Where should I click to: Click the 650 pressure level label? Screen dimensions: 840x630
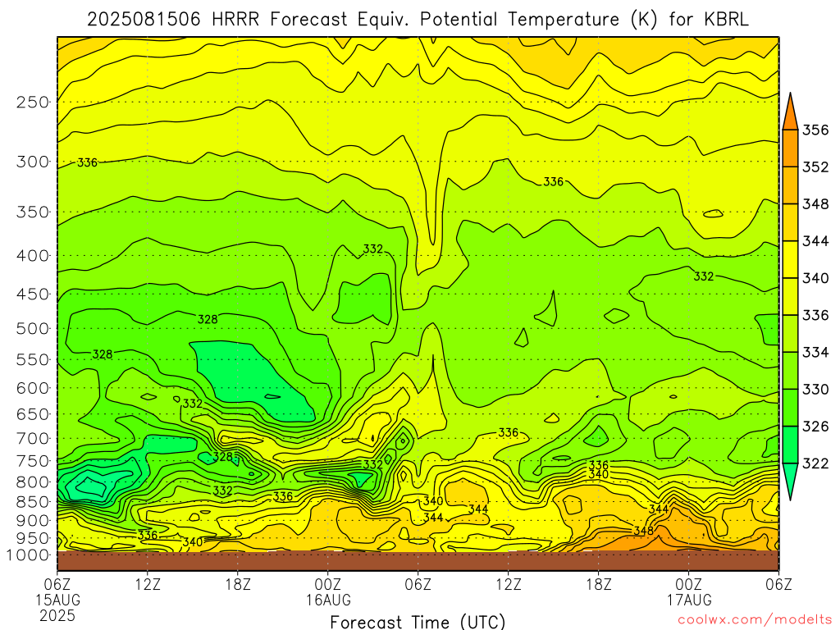[33, 414]
